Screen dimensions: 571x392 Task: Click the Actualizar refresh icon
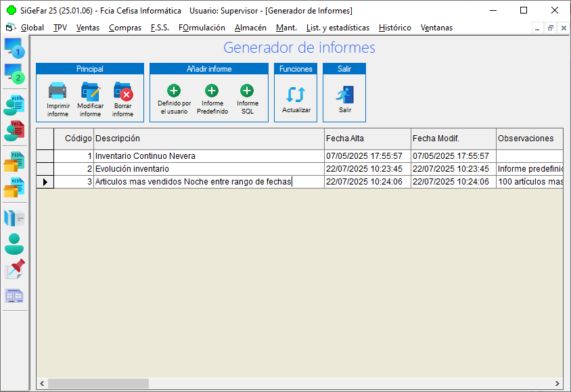296,95
